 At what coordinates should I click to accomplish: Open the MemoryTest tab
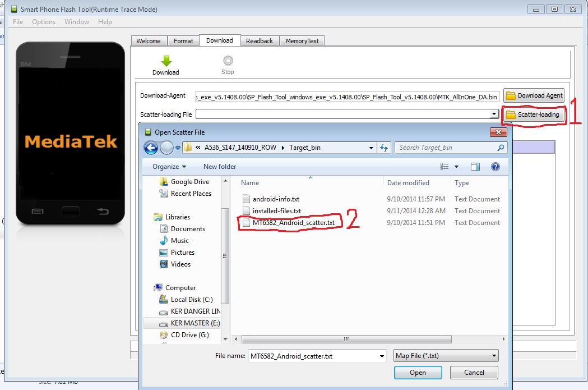point(302,41)
